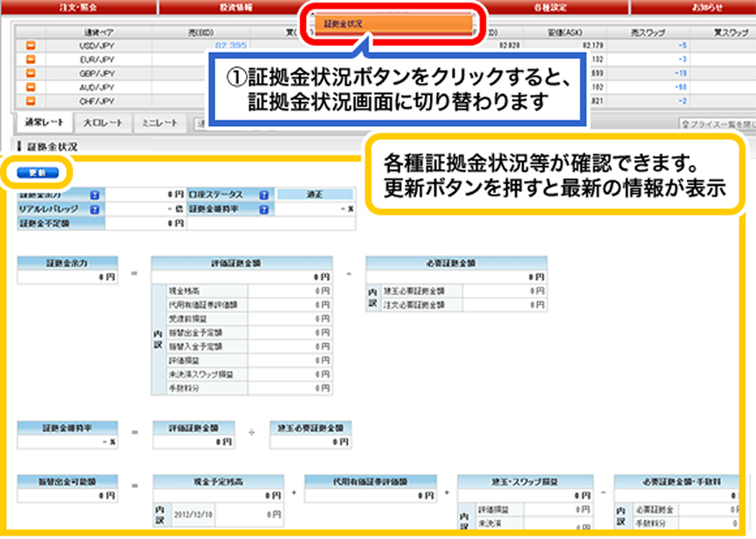Screen dimensions: 756x539
Task: Open the 投資情報 menu
Action: point(235,7)
